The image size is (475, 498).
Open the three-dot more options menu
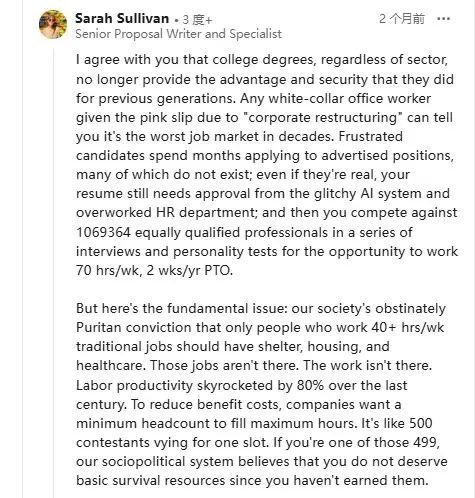[x=443, y=19]
